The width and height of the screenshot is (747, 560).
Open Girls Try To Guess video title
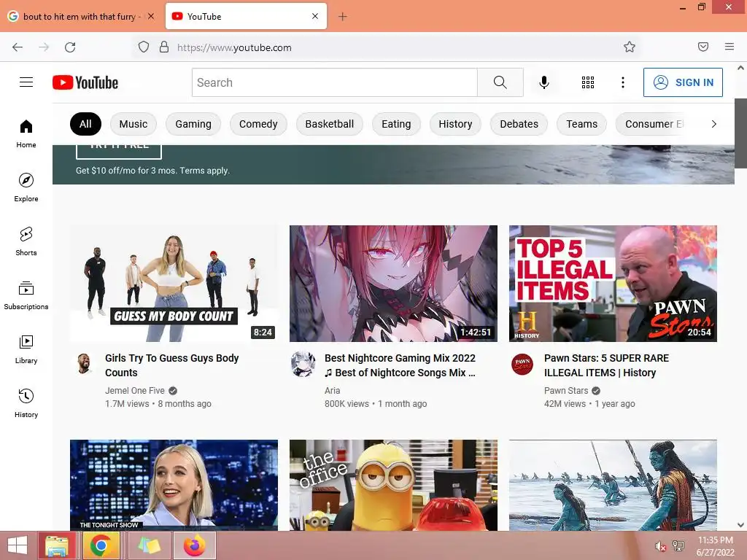(172, 365)
